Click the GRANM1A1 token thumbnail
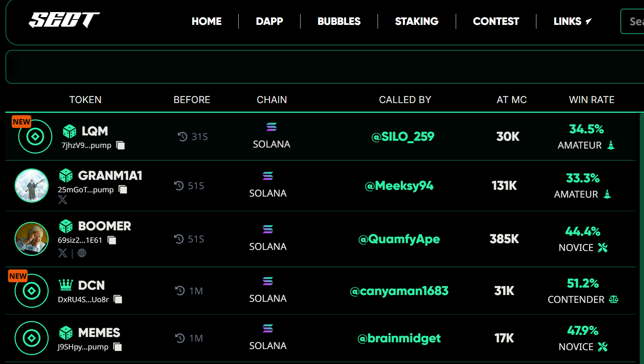 (32, 186)
